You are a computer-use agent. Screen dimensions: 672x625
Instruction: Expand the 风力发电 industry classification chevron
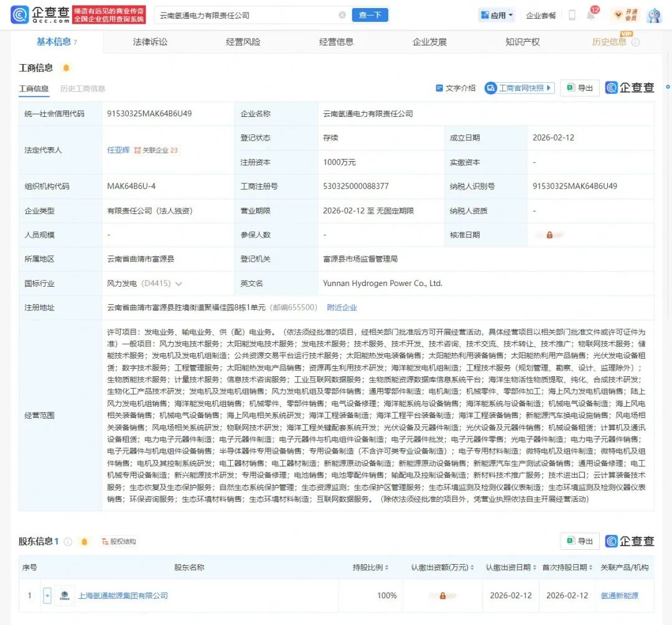tap(179, 284)
